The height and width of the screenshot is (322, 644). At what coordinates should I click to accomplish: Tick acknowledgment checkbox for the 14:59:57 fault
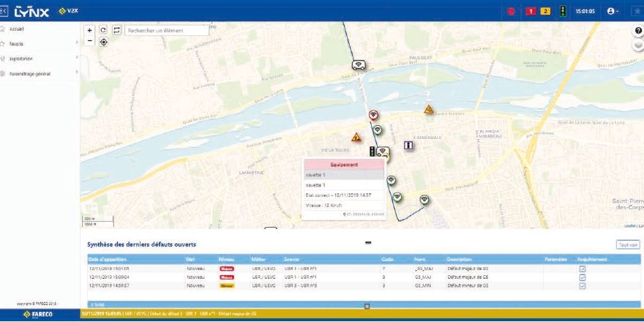[583, 286]
